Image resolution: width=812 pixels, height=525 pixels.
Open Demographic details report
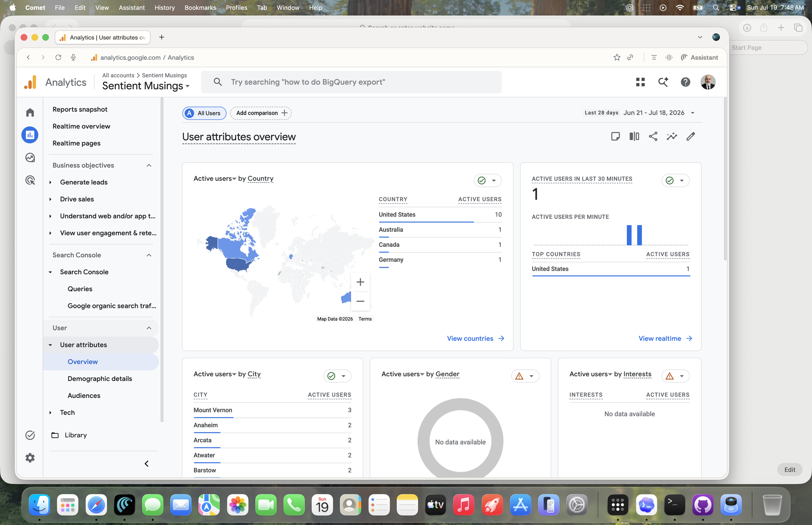tap(100, 379)
